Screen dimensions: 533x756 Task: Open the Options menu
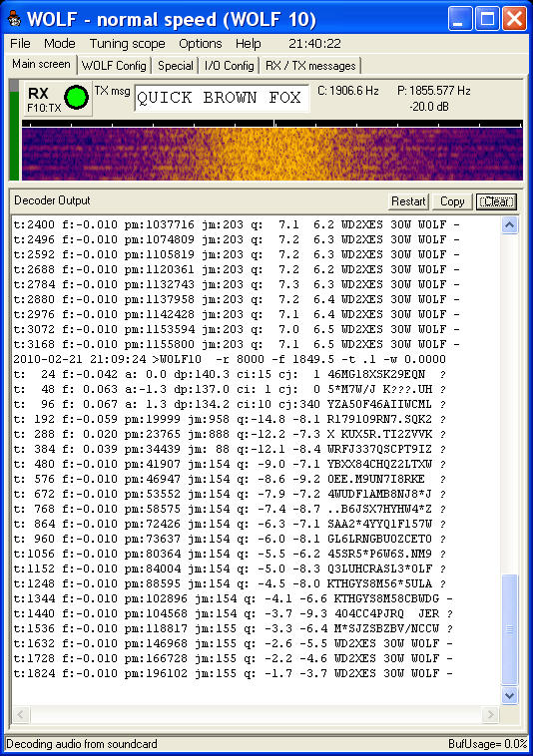[201, 44]
